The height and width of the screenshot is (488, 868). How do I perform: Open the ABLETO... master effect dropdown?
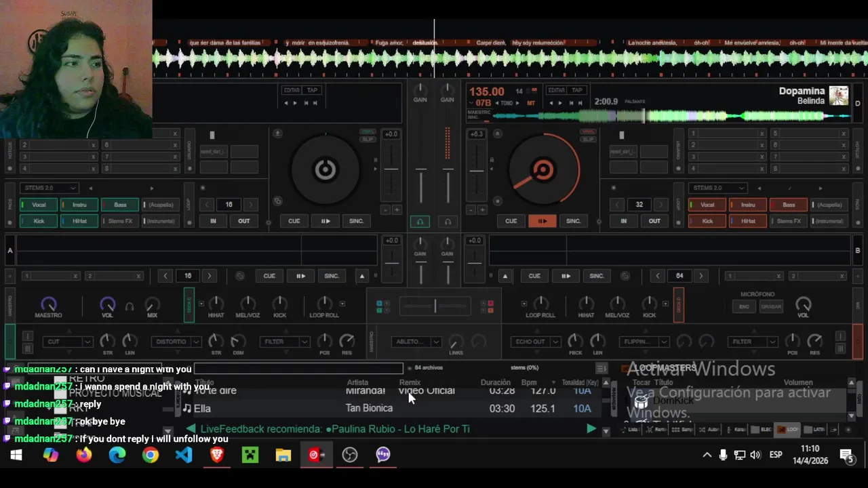(x=416, y=342)
